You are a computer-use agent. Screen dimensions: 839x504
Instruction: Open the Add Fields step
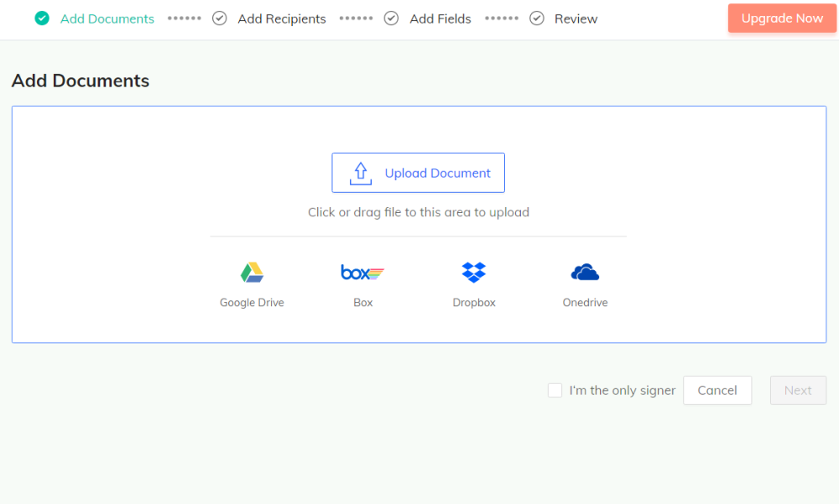[x=440, y=18]
